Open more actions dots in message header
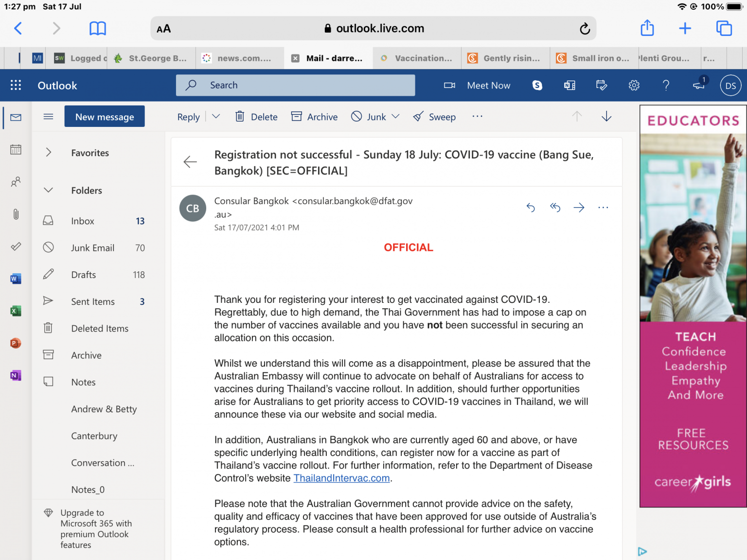Image resolution: width=747 pixels, height=560 pixels. [603, 208]
